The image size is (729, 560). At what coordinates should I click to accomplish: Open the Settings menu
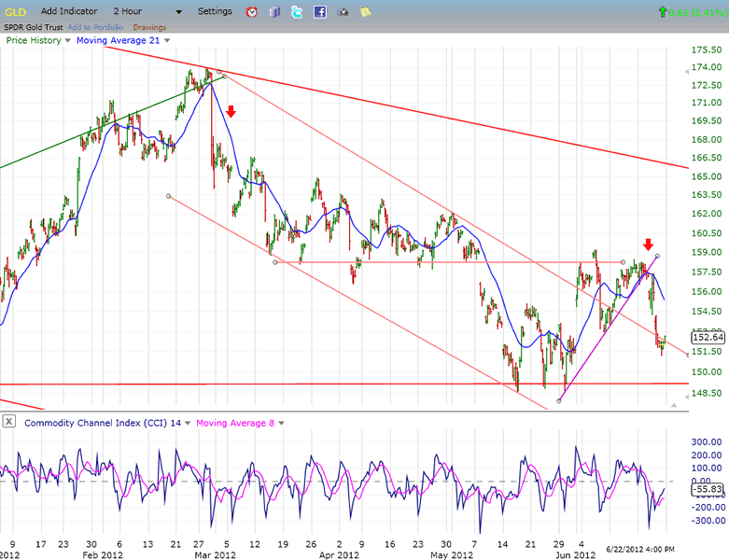click(215, 12)
